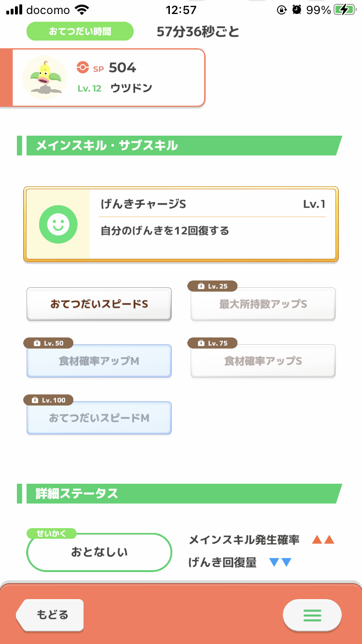Tap the red up arrows for メインスキル発生確率
Image resolution: width=362 pixels, height=644 pixels.
coord(323,540)
